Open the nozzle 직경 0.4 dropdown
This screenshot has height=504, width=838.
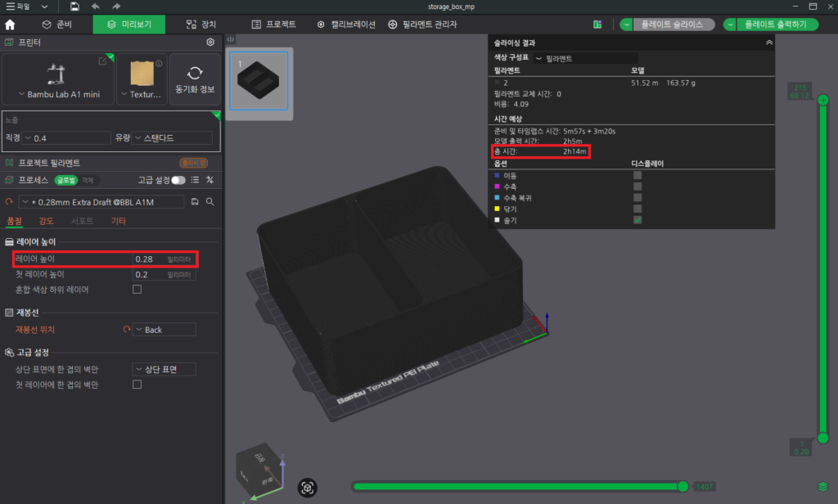tap(67, 138)
